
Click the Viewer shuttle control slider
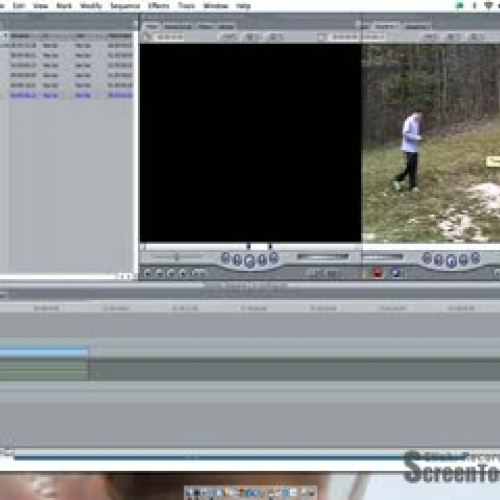pyautogui.click(x=177, y=256)
